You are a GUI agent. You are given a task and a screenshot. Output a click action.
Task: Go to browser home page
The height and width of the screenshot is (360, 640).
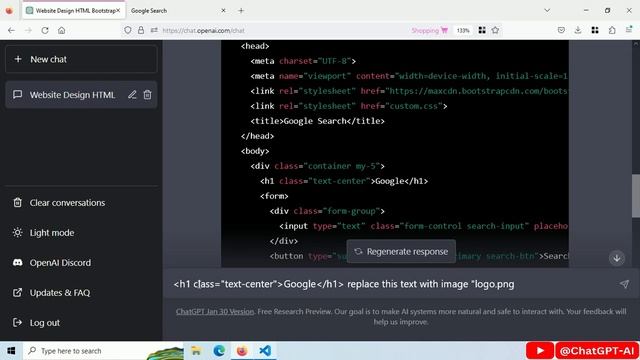62,30
